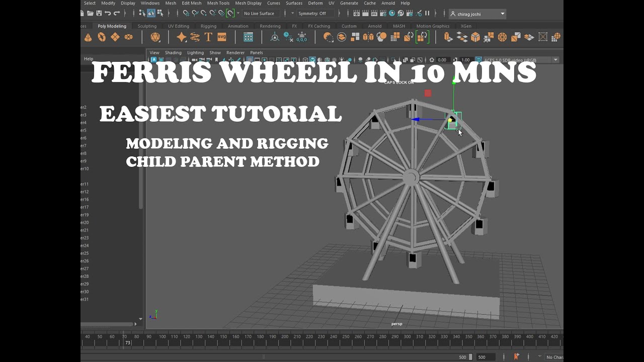This screenshot has width=644, height=362.
Task: Switch to the Sculpting shelf tab
Action: pos(147,26)
